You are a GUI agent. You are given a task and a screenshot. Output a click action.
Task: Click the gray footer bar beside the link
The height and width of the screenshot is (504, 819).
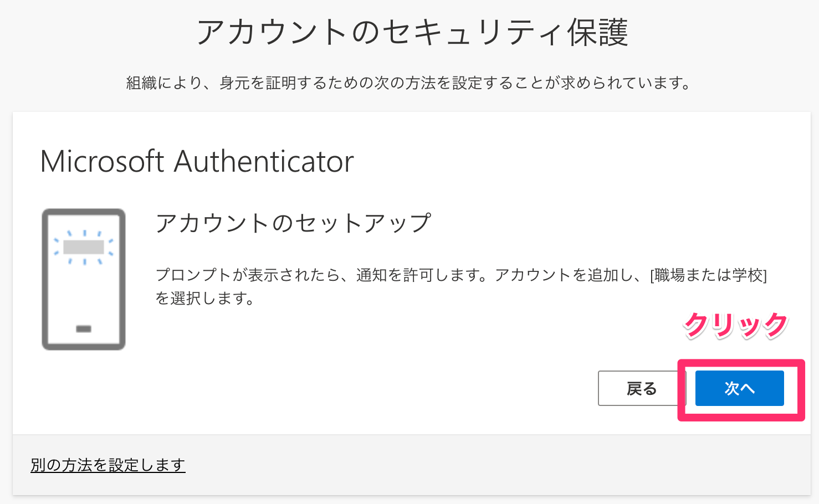[x=498, y=465]
